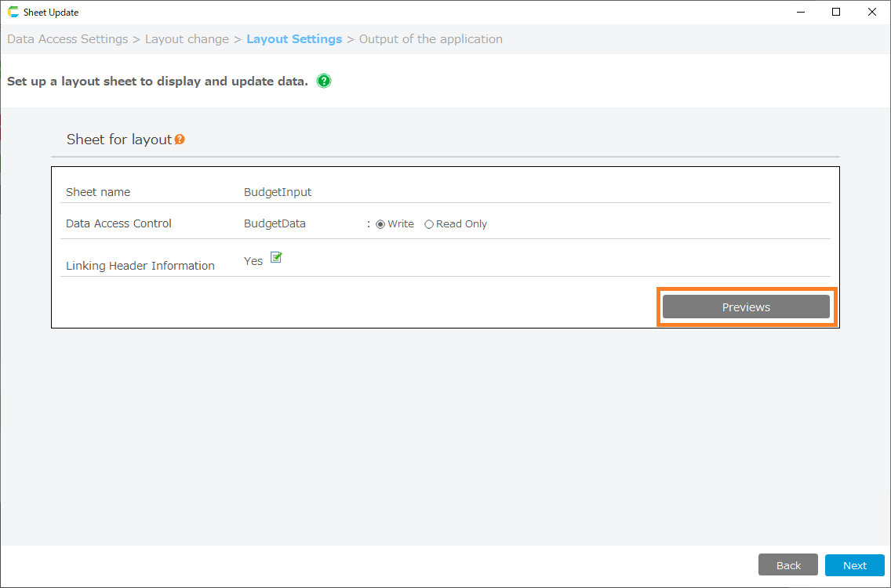The height and width of the screenshot is (588, 891).
Task: Close the Sheet Update window
Action: (x=872, y=12)
